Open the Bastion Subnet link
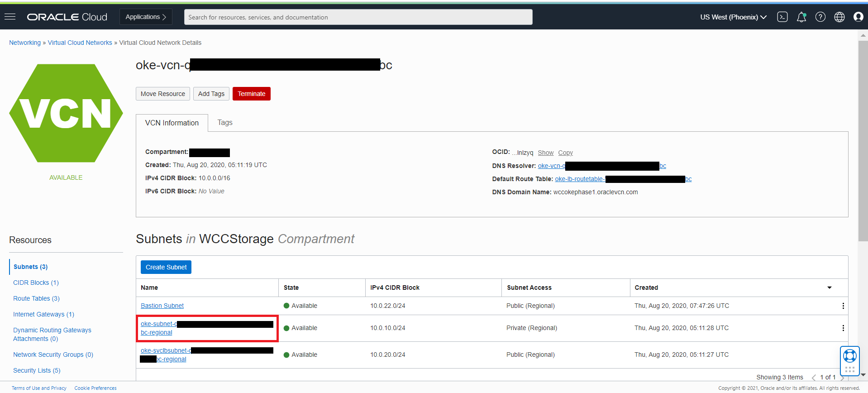 (162, 306)
